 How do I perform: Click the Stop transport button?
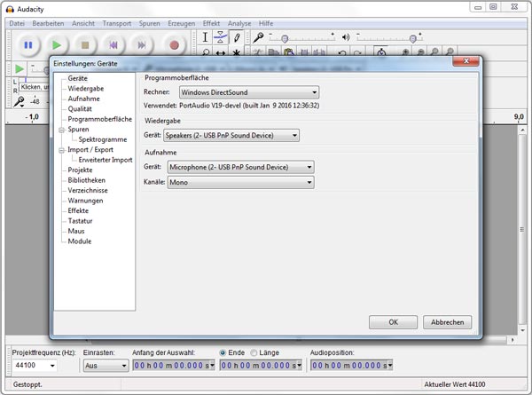(85, 43)
